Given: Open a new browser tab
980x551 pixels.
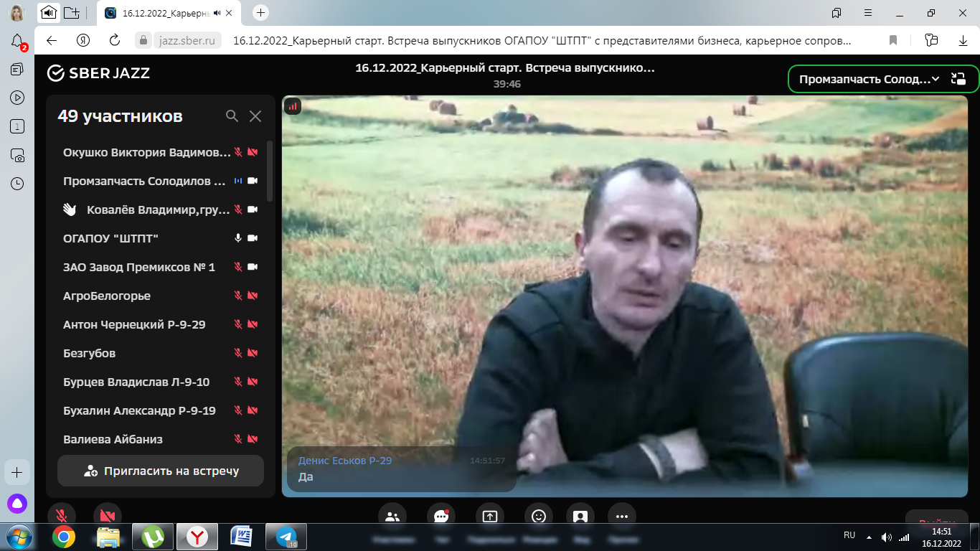Looking at the screenshot, I should [x=261, y=12].
